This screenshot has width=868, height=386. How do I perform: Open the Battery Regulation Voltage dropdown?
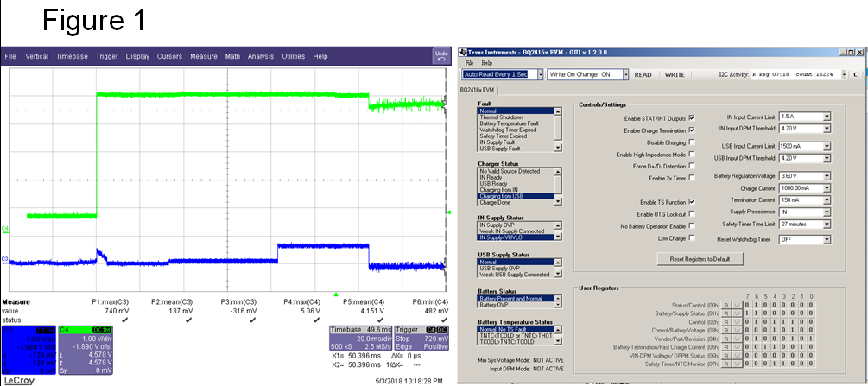pyautogui.click(x=827, y=176)
